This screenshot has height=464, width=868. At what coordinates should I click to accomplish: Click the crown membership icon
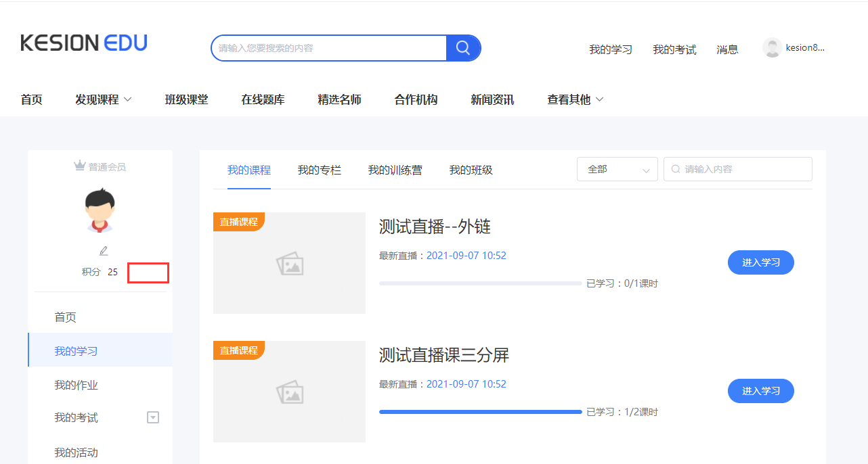click(80, 166)
